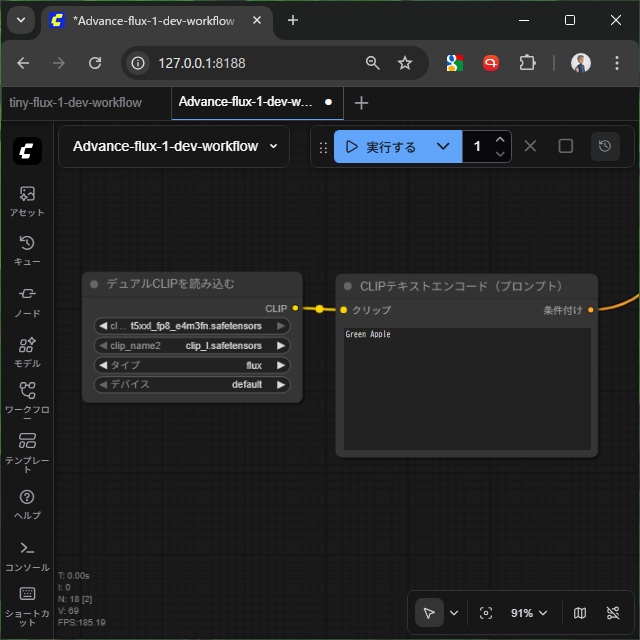
Task: Toggle link visibility in canvas toolbar
Action: pos(613,613)
